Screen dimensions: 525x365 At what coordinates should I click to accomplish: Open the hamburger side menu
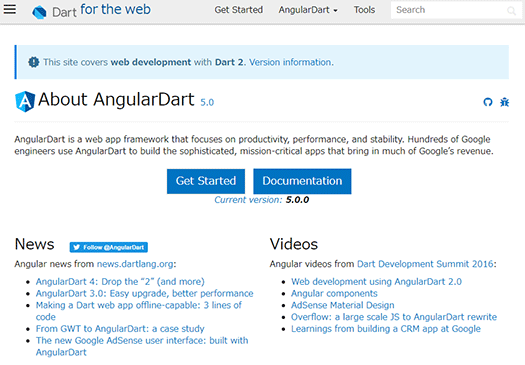click(10, 9)
